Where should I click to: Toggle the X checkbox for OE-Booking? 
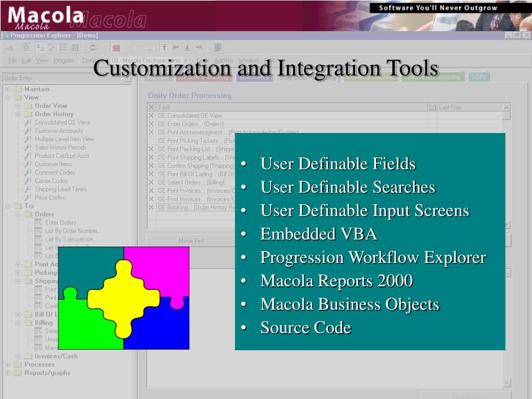click(151, 207)
